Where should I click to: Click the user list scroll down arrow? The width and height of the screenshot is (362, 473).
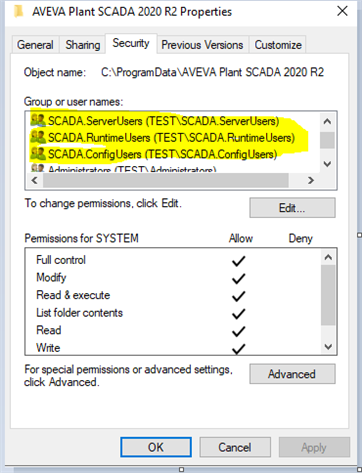[x=327, y=164]
